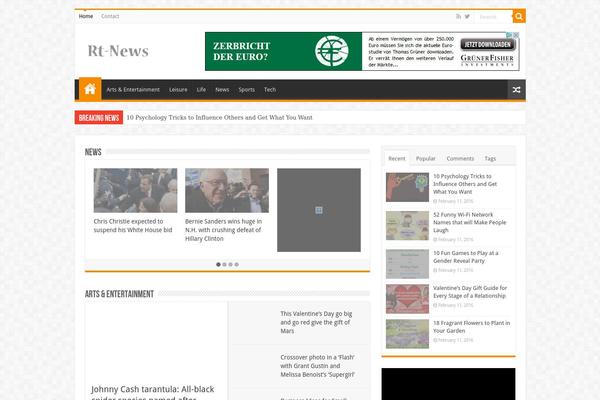
Task: Select the fourth slider pagination dot
Action: pyautogui.click(x=236, y=264)
